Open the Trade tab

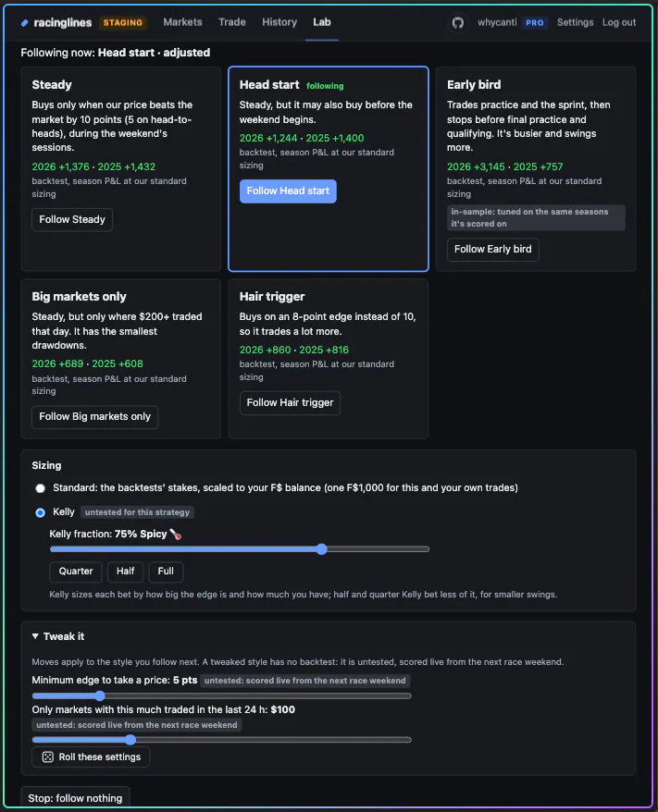[232, 22]
